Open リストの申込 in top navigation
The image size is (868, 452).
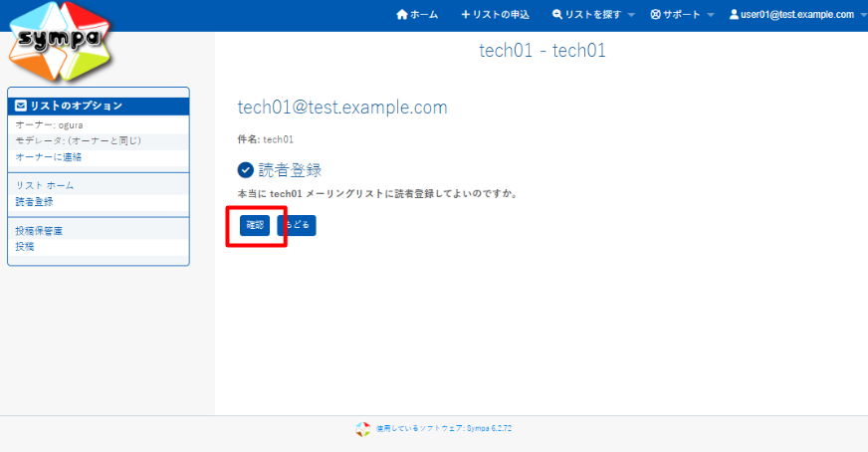496,14
